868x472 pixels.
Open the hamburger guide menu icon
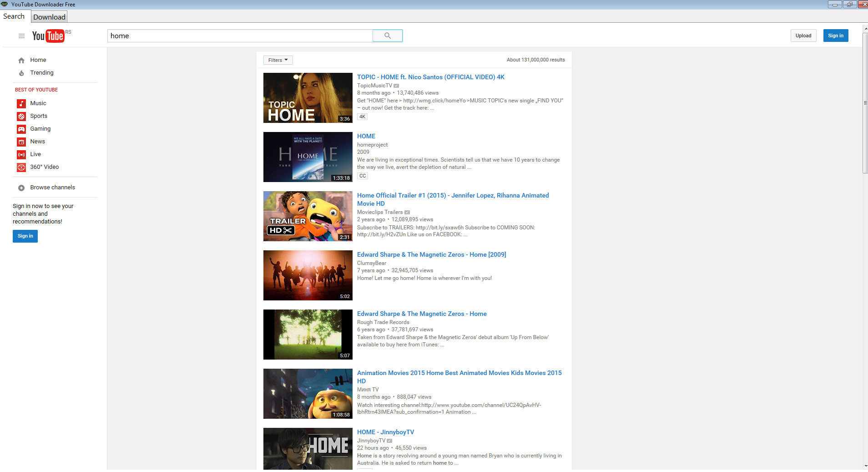coord(21,36)
